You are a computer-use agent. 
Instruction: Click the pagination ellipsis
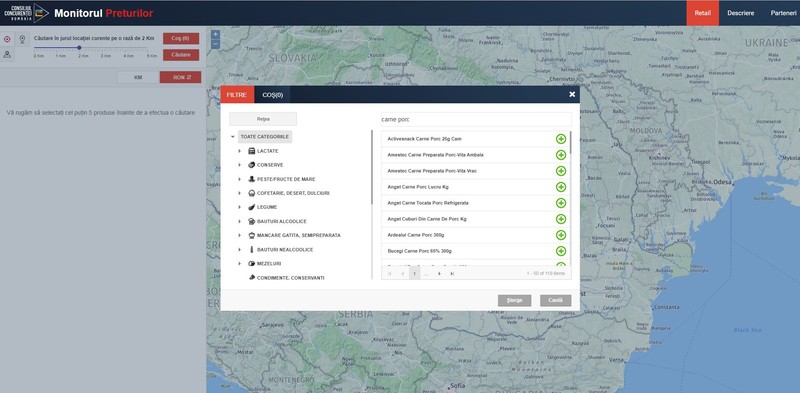pyautogui.click(x=427, y=274)
